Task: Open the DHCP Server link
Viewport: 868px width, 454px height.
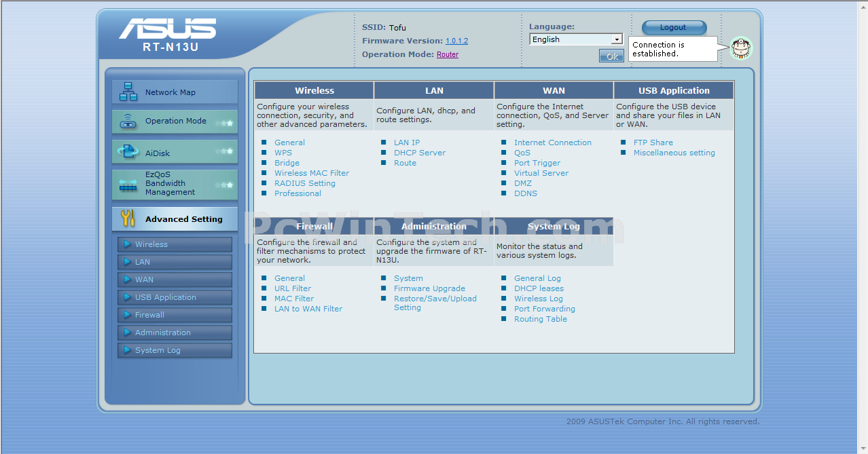Action: point(420,153)
